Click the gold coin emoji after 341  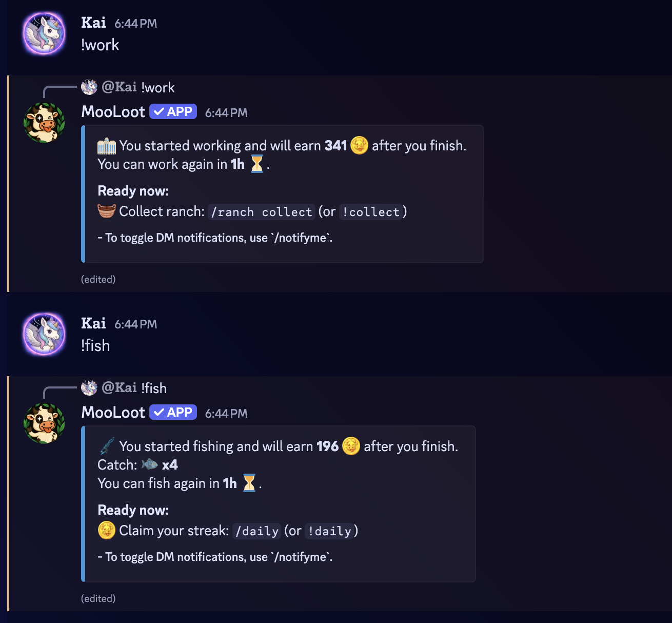click(x=360, y=146)
